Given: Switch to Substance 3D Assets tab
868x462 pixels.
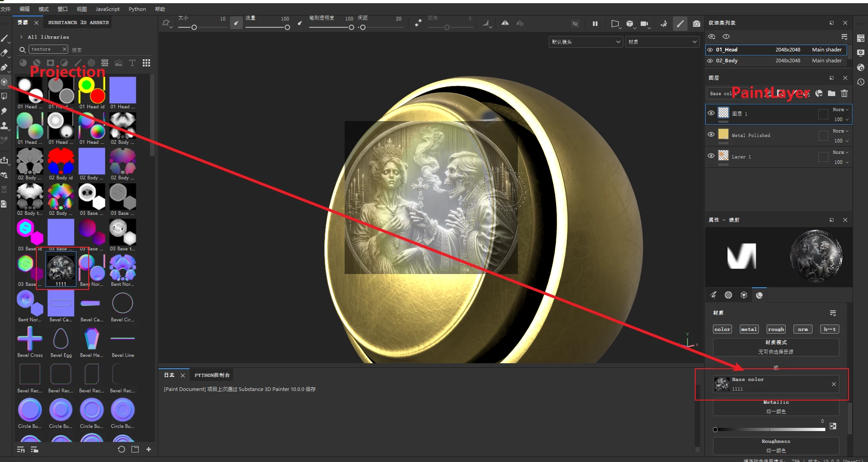Looking at the screenshot, I should coord(79,22).
